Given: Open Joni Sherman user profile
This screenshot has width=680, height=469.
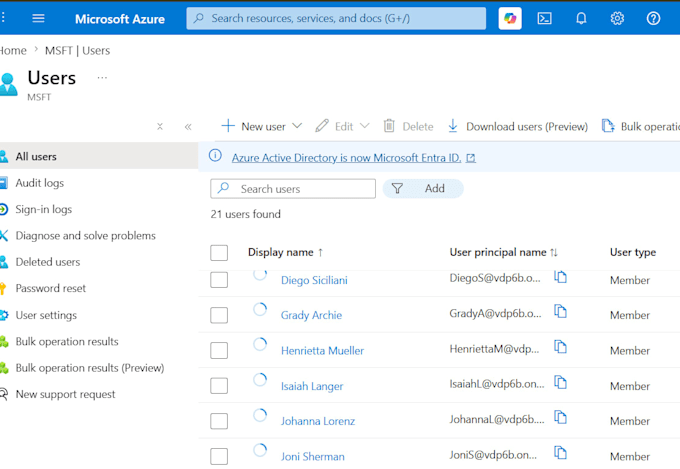Looking at the screenshot, I should 312,456.
